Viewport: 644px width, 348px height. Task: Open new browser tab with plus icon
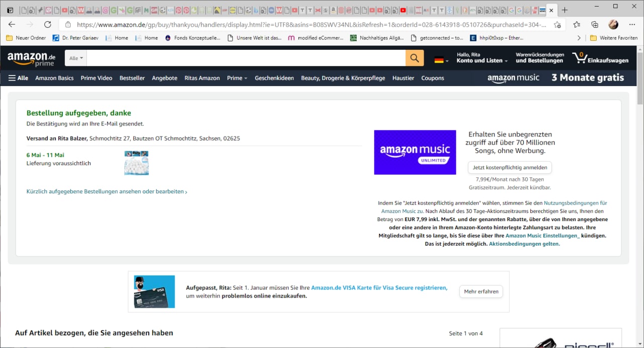pyautogui.click(x=565, y=10)
